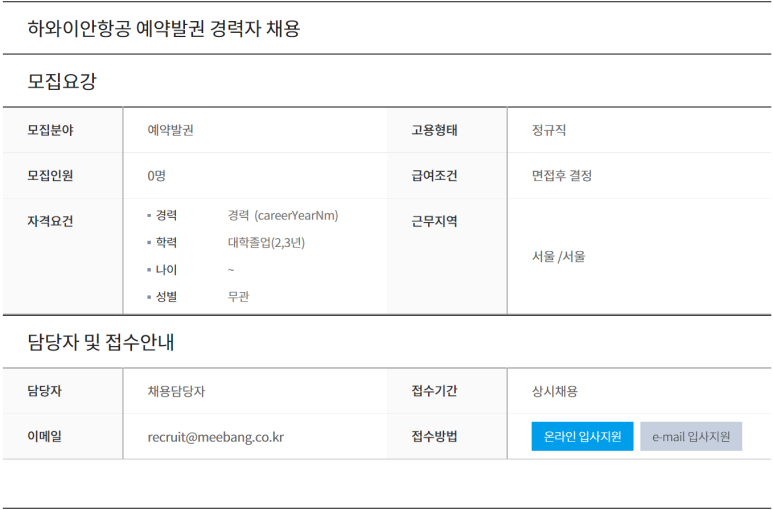The height and width of the screenshot is (510, 773).
Task: Select the 대학졸업(2,3년) value
Action: point(266,242)
